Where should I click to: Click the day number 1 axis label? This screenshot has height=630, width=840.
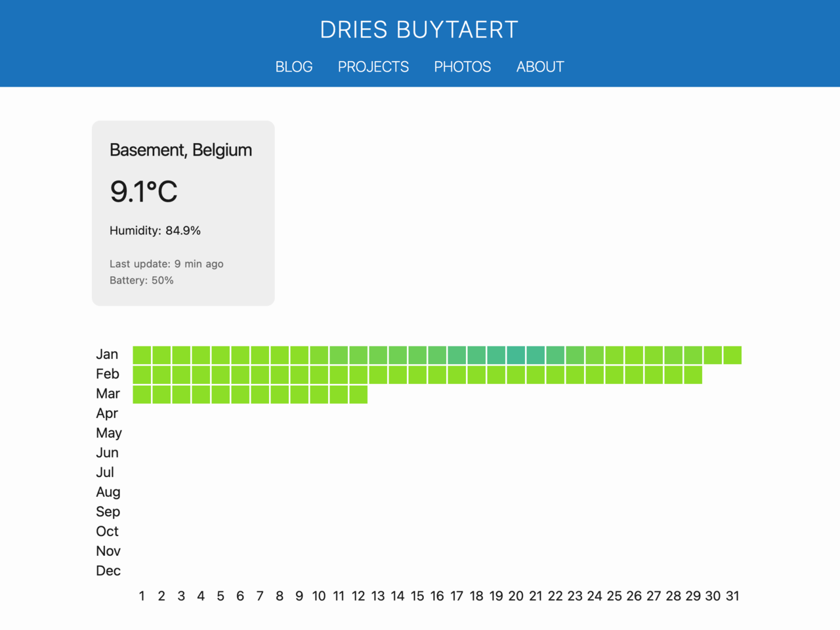pyautogui.click(x=142, y=596)
